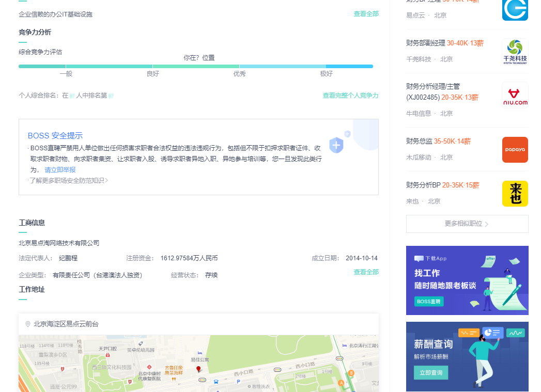Open 了解更多职场安全防范知识 link

click(69, 181)
